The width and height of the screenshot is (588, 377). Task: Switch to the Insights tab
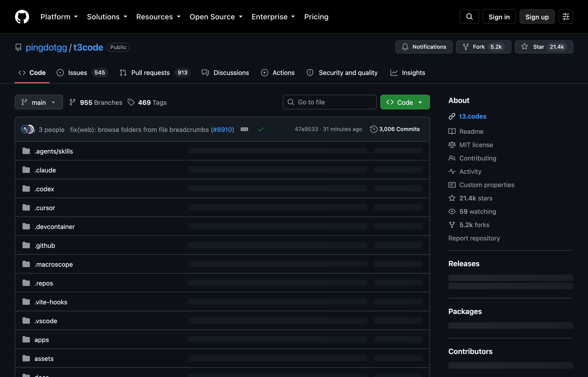408,73
